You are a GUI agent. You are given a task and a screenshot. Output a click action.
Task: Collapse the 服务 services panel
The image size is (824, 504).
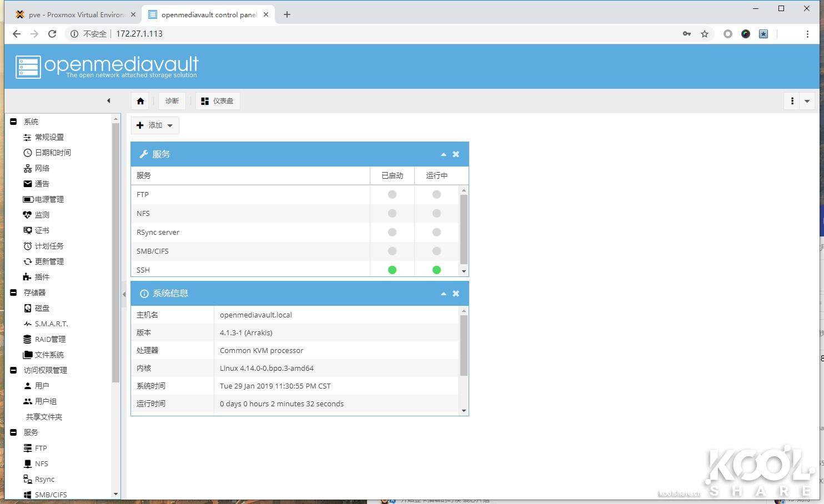[444, 154]
